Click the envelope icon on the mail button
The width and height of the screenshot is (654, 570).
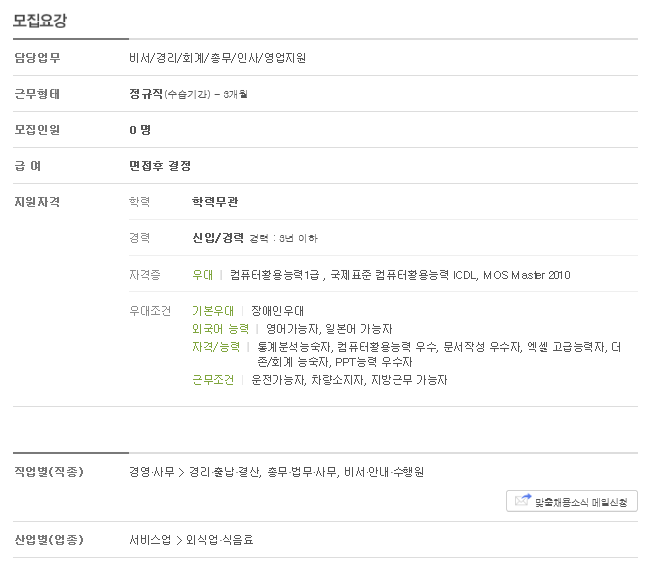point(522,501)
